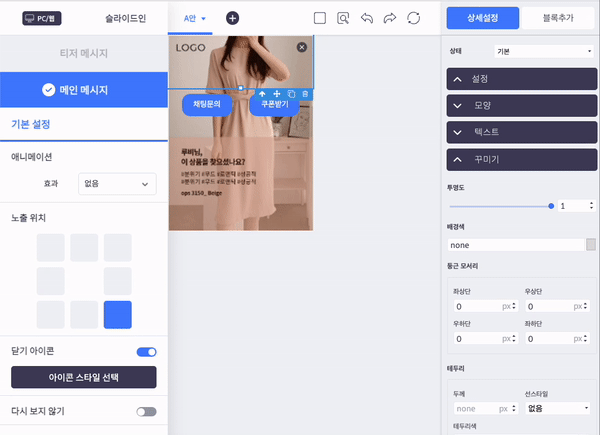The height and width of the screenshot is (435, 600).
Task: Click the square frame icon in toolbar
Action: [x=320, y=18]
